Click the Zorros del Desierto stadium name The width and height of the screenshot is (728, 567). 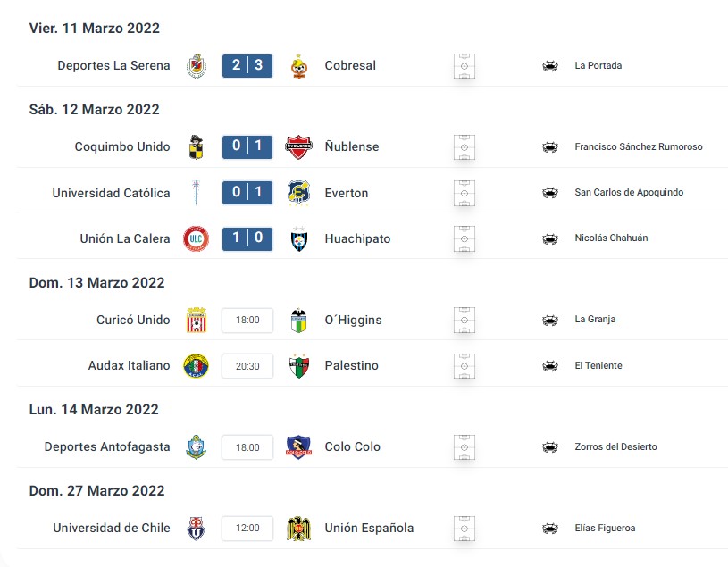pyautogui.click(x=615, y=446)
